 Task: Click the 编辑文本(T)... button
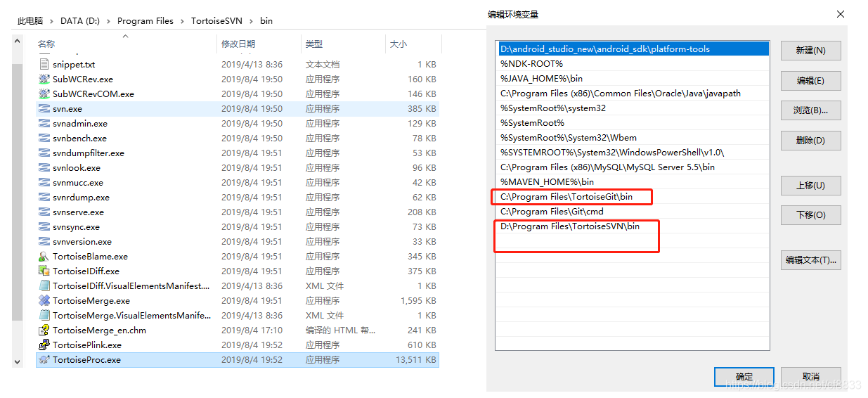click(x=810, y=260)
